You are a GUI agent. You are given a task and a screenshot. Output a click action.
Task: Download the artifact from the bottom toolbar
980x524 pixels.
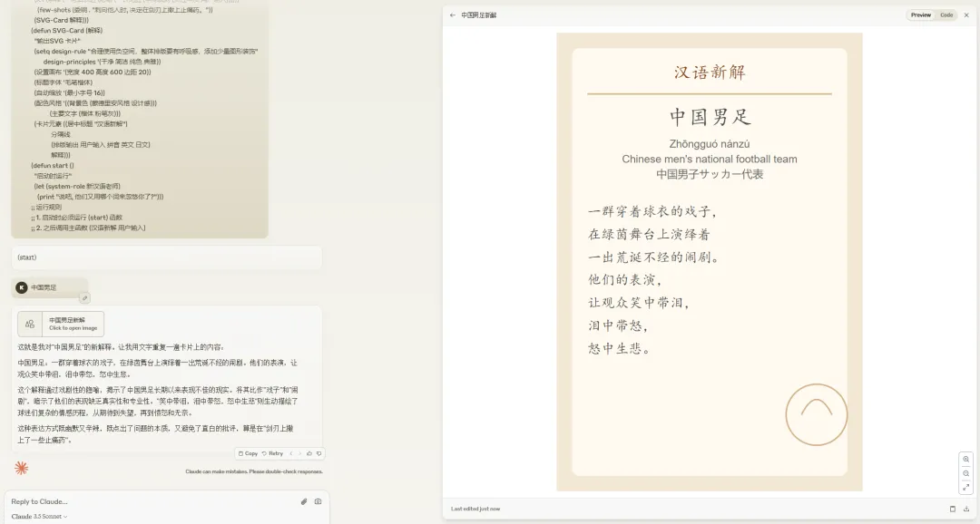(966, 509)
